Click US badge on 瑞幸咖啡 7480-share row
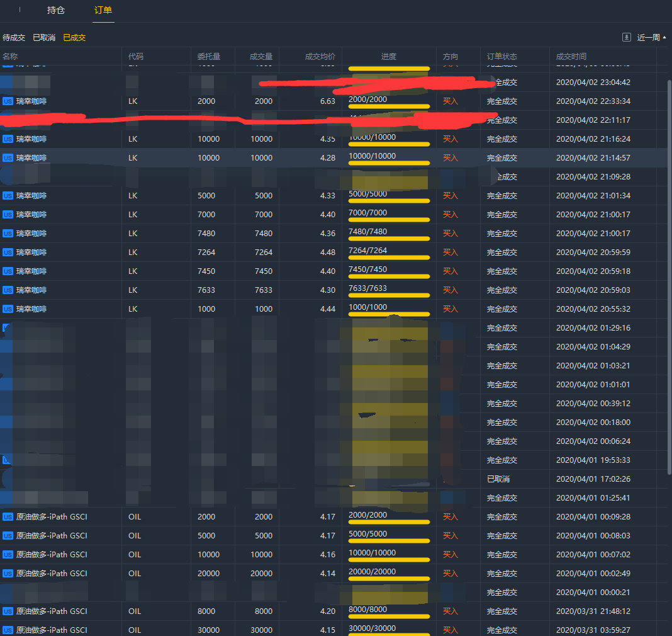Viewport: 672px width, 636px height. click(8, 233)
